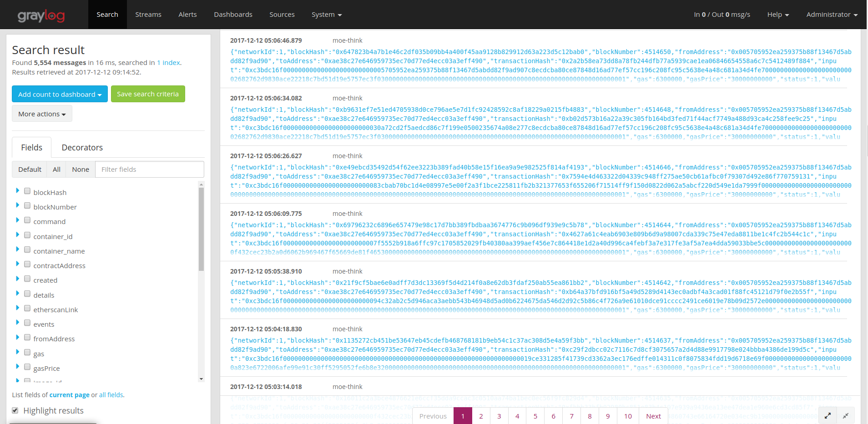Open the Dashboards page
Viewport: 868px width, 424px height.
[x=233, y=15]
